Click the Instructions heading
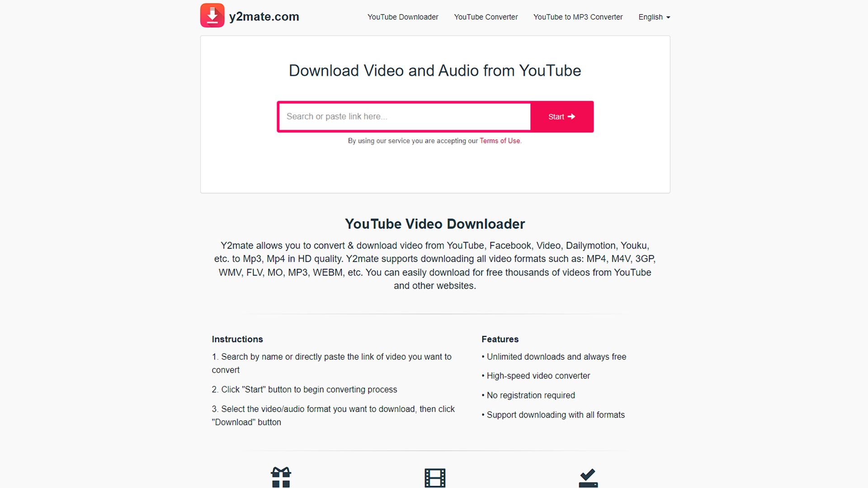The width and height of the screenshot is (868, 488). [237, 339]
